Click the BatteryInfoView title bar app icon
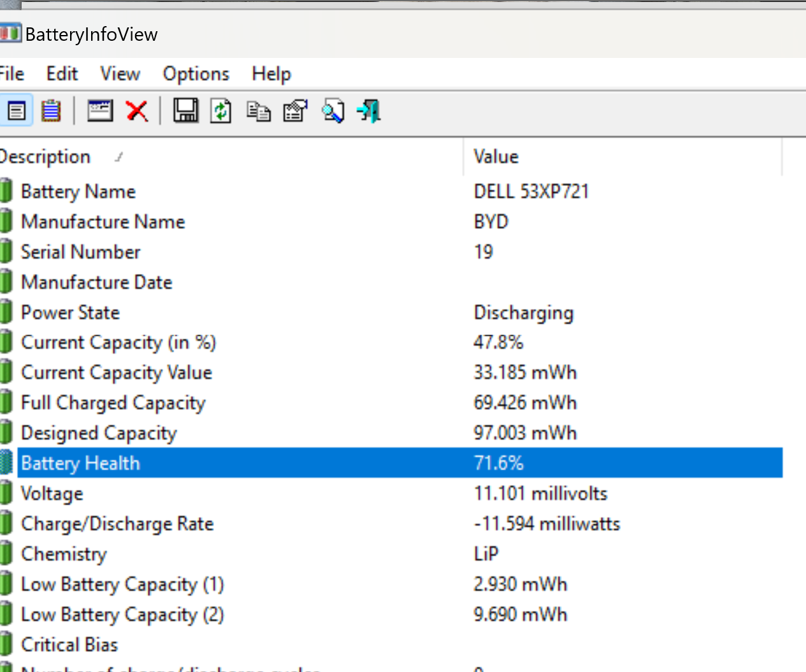Image resolution: width=806 pixels, height=672 pixels. tap(10, 33)
